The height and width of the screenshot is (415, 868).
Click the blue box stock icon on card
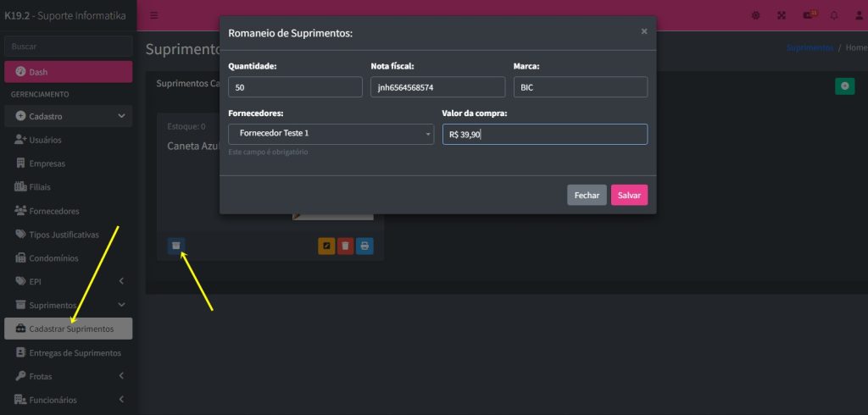click(x=176, y=246)
